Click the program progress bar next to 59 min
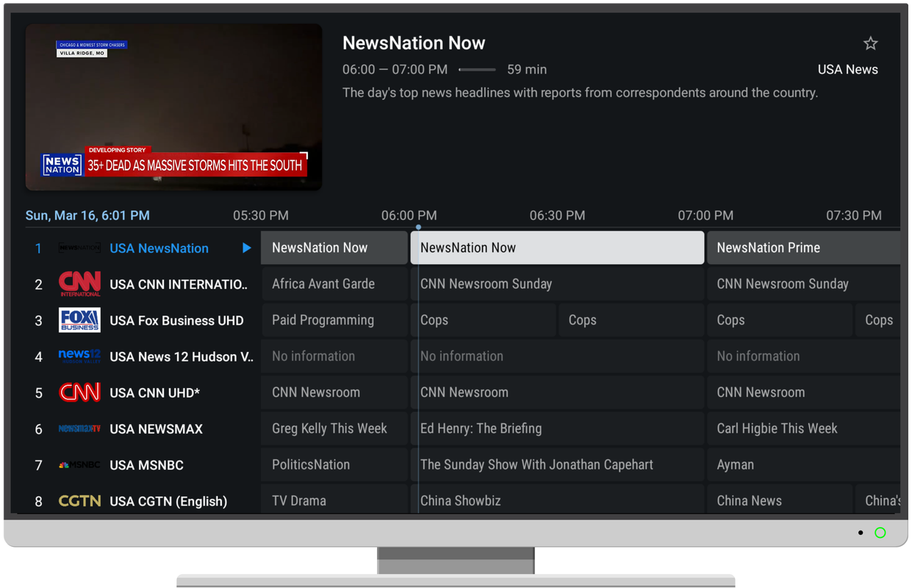 pos(477,70)
